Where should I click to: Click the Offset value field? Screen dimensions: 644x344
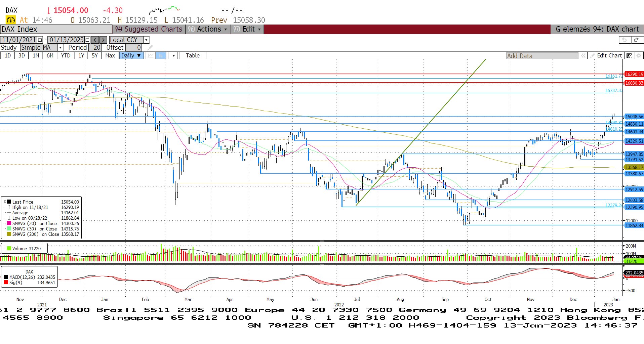[x=133, y=48]
